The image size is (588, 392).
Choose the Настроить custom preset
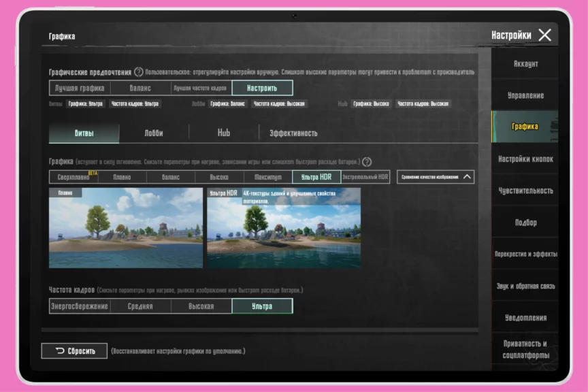(x=262, y=88)
